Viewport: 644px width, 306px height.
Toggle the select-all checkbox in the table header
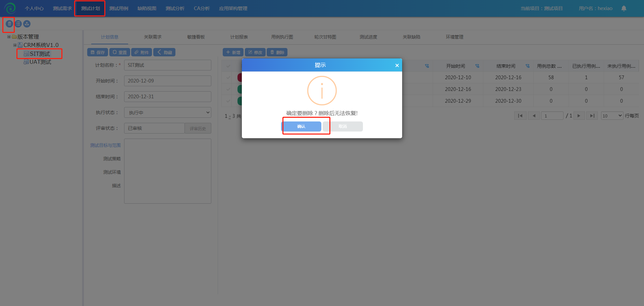point(228,66)
